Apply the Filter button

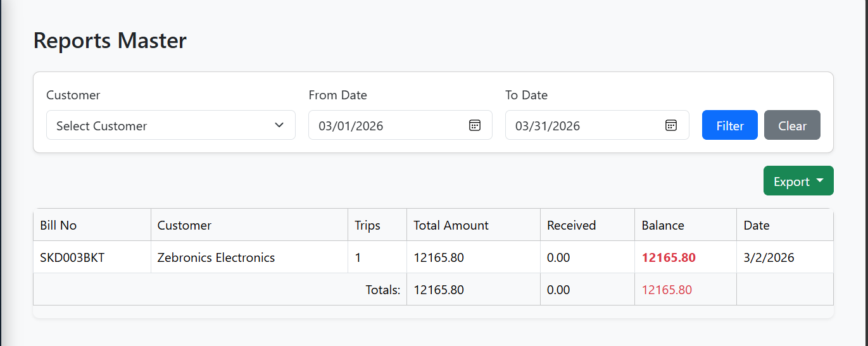730,125
